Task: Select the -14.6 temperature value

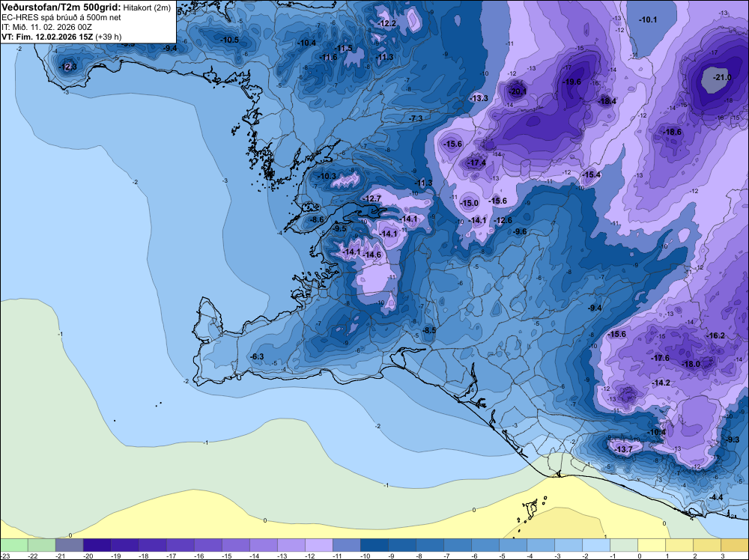Action: point(372,255)
